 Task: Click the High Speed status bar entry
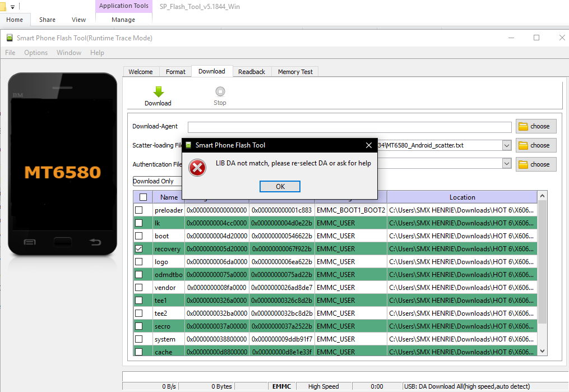[323, 386]
